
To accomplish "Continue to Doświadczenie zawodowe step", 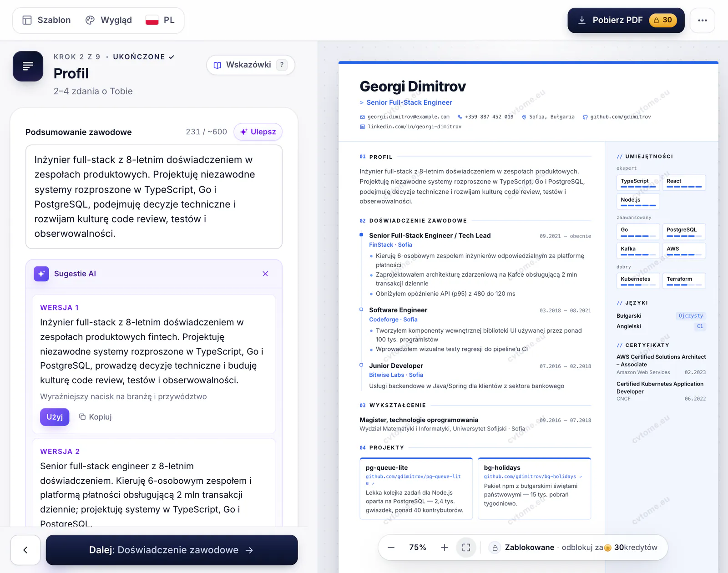I will coord(172,550).
